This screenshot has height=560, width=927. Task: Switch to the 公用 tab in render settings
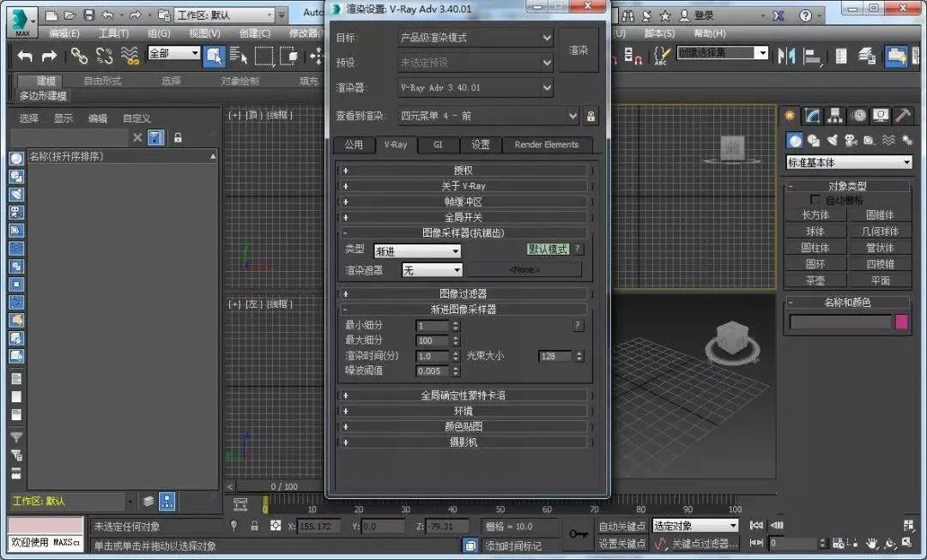click(x=354, y=145)
